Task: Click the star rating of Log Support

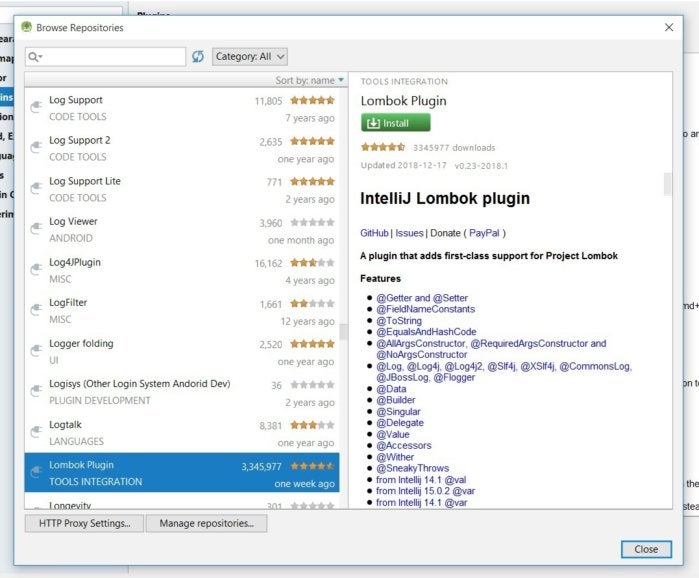Action: (x=312, y=100)
